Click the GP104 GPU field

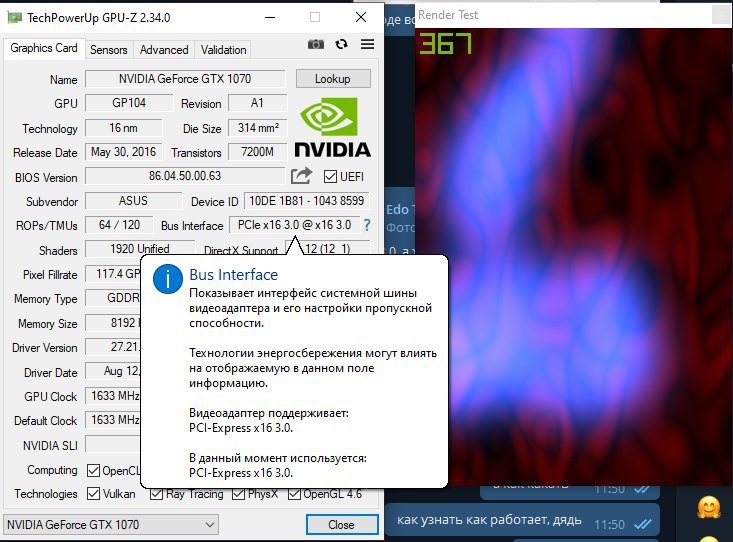pos(129,103)
